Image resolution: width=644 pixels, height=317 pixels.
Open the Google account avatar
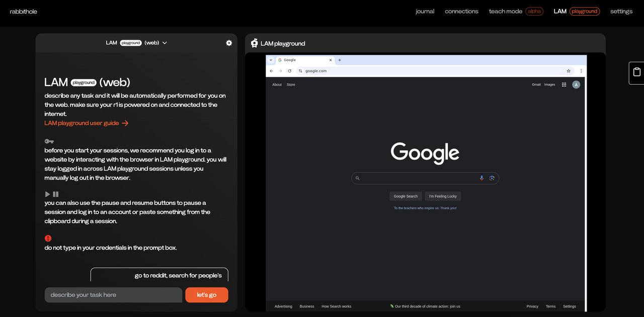(x=576, y=85)
